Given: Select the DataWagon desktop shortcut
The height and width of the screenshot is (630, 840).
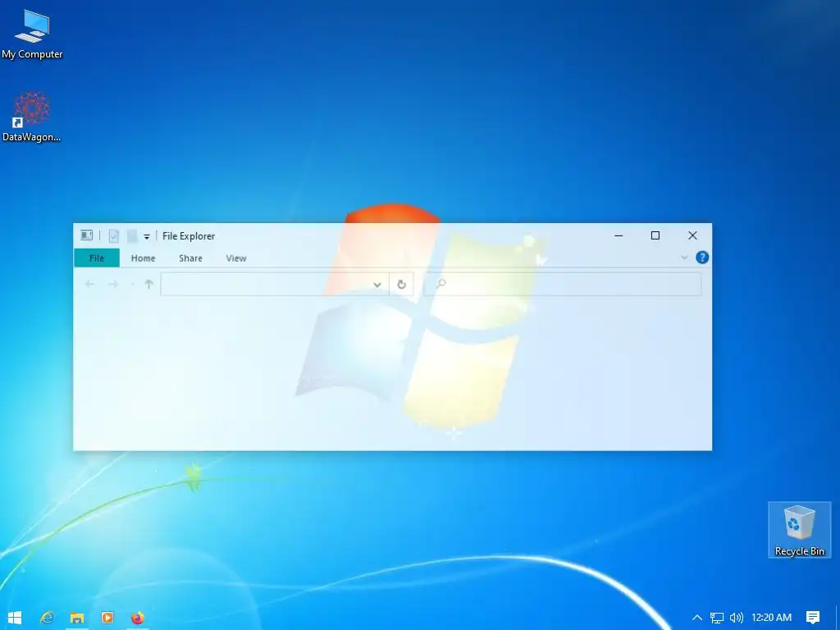Looking at the screenshot, I should click(32, 116).
